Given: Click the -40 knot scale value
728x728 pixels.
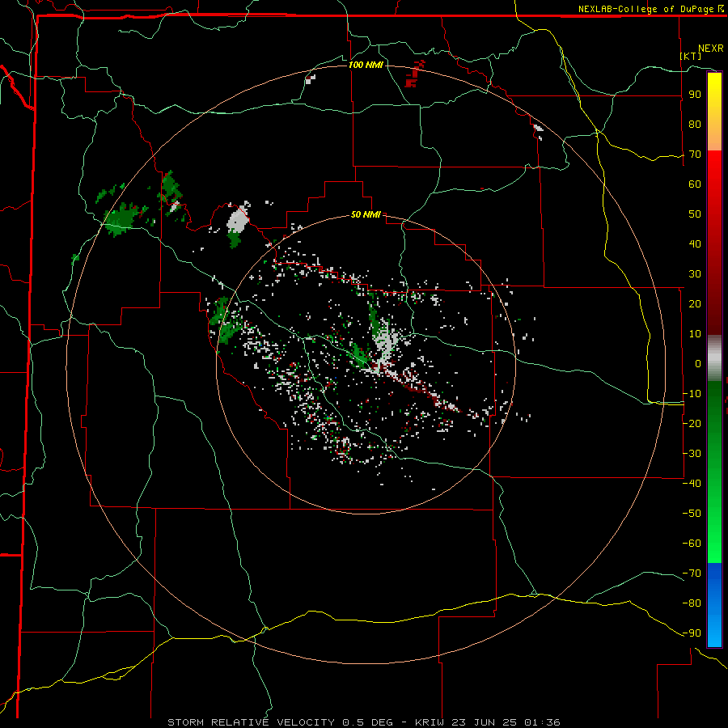Looking at the screenshot, I should (x=692, y=484).
